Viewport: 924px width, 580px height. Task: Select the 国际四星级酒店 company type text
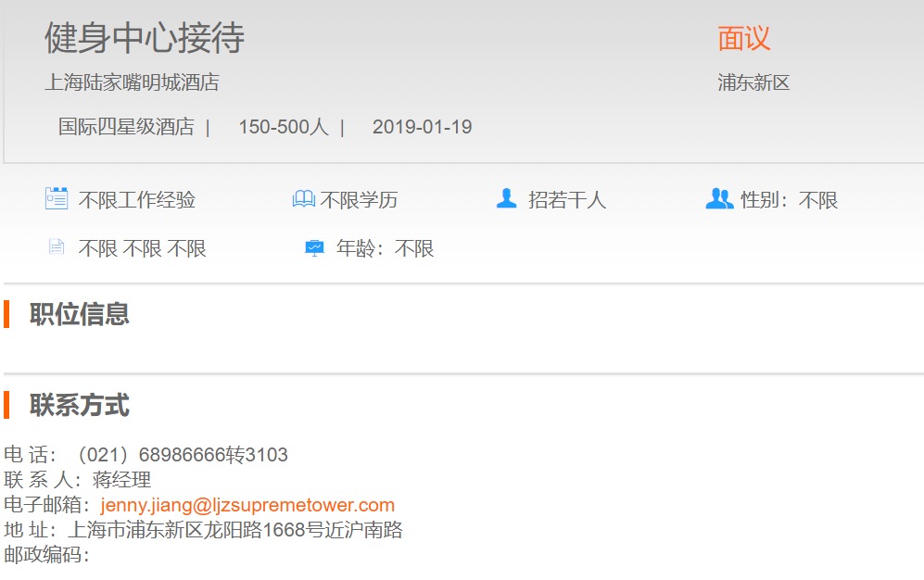pos(126,127)
